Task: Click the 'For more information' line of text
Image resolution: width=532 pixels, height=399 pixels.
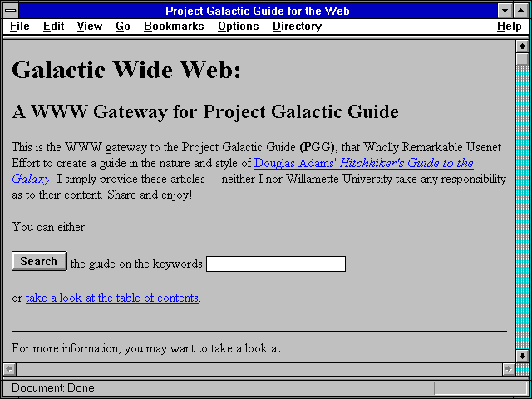Action: click(x=146, y=349)
